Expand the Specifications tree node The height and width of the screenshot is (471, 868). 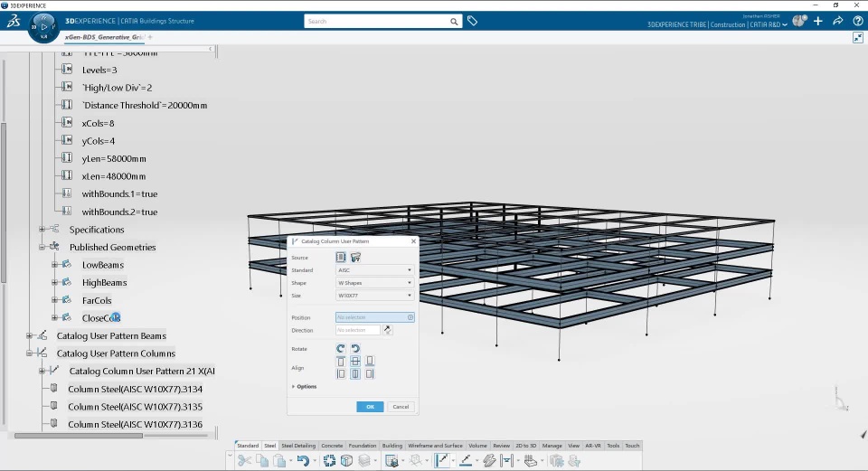coord(42,229)
